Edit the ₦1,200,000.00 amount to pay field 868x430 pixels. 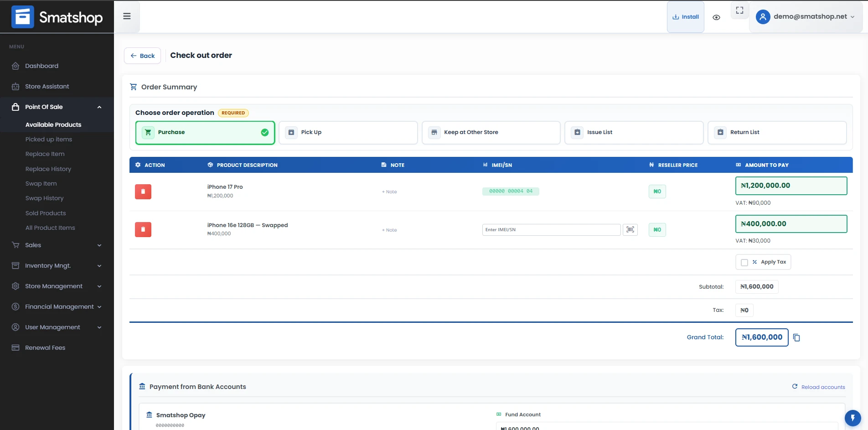pyautogui.click(x=791, y=186)
